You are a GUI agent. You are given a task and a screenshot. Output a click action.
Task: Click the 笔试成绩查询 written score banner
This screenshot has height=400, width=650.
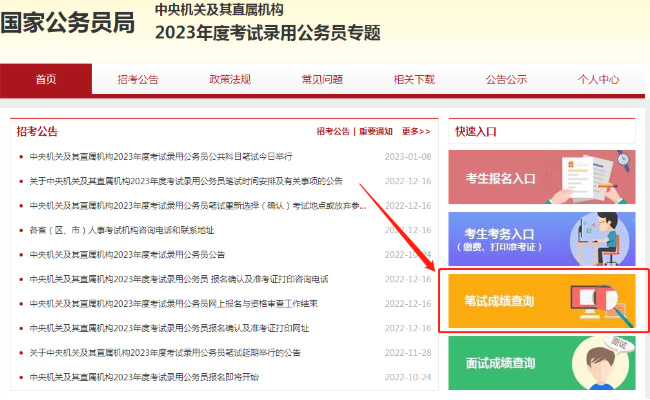(540, 300)
